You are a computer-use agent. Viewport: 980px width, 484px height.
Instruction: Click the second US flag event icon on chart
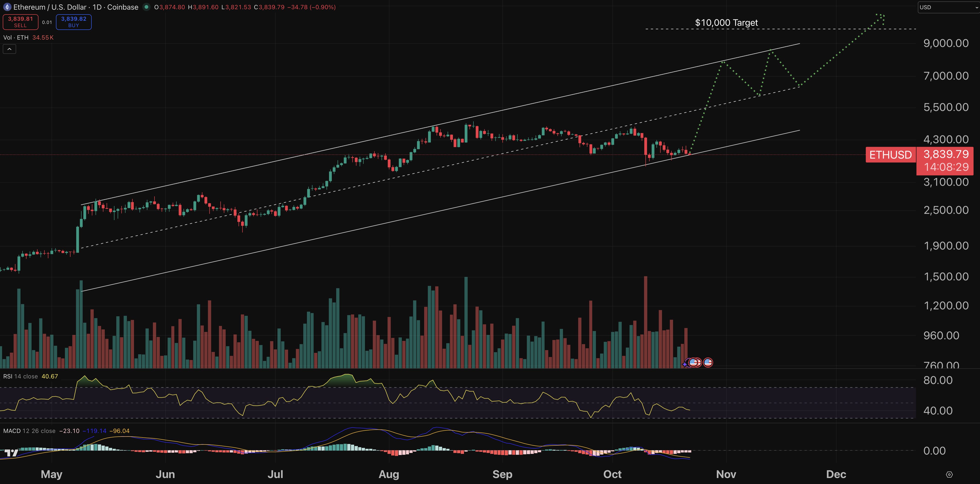point(708,363)
